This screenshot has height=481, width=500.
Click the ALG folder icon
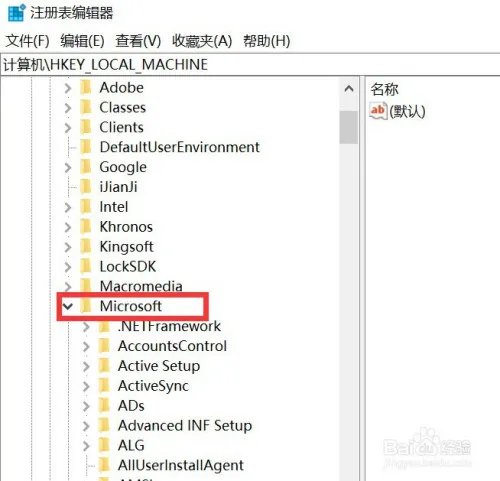[x=104, y=445]
